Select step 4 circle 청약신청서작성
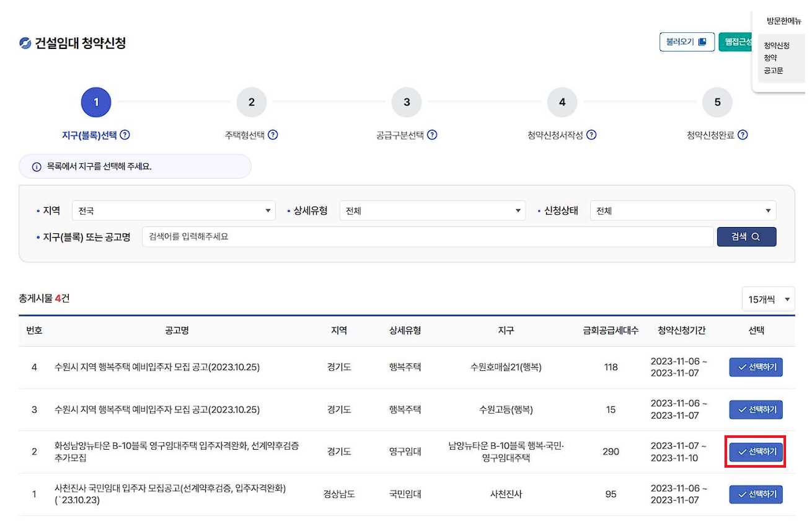 coord(562,102)
